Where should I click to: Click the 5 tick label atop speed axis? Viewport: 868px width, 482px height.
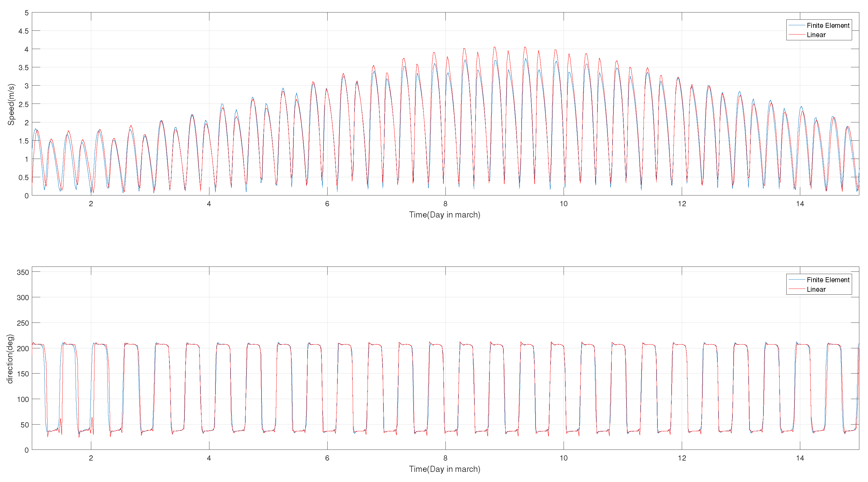pyautogui.click(x=26, y=13)
